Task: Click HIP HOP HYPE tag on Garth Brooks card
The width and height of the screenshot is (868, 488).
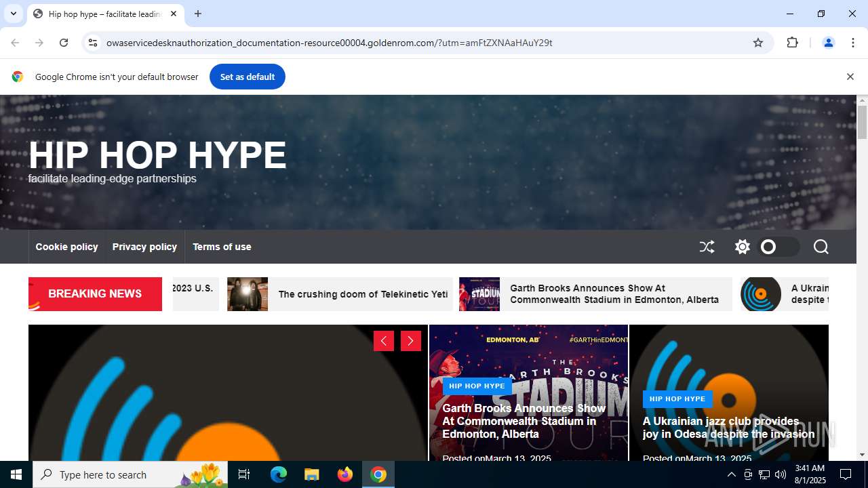Action: point(477,386)
